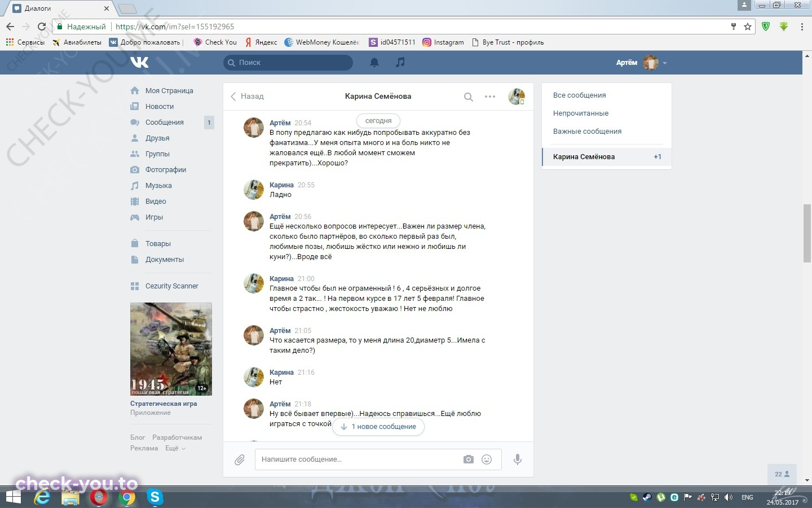This screenshot has width=812, height=508.
Task: Open Музыка in left menu
Action: click(x=158, y=186)
